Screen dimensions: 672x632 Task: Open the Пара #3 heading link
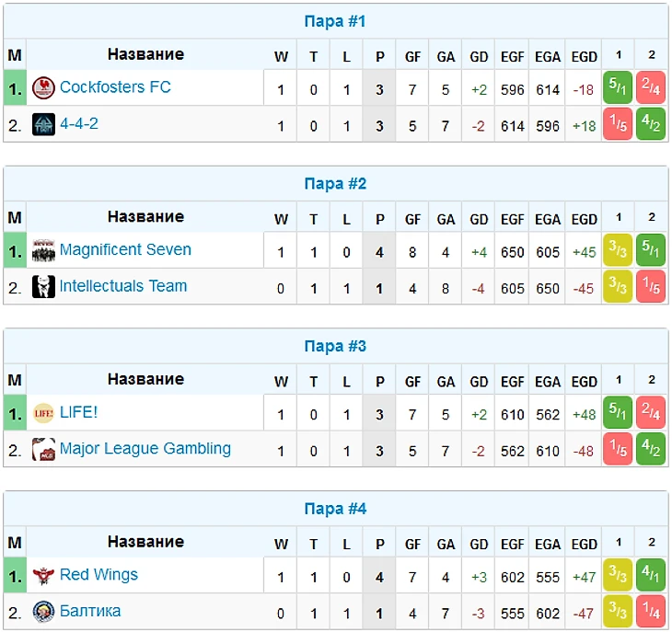pos(335,346)
